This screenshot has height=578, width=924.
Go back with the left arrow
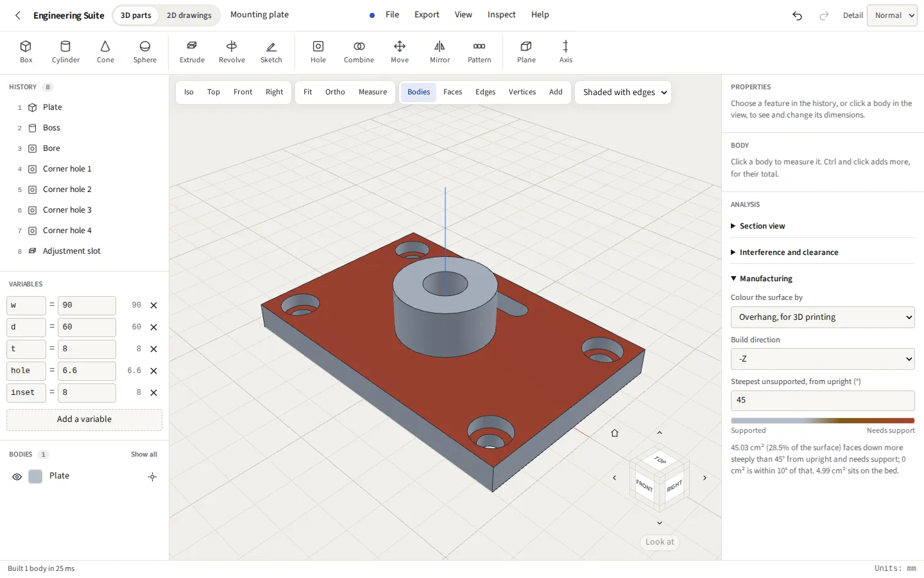(x=18, y=15)
